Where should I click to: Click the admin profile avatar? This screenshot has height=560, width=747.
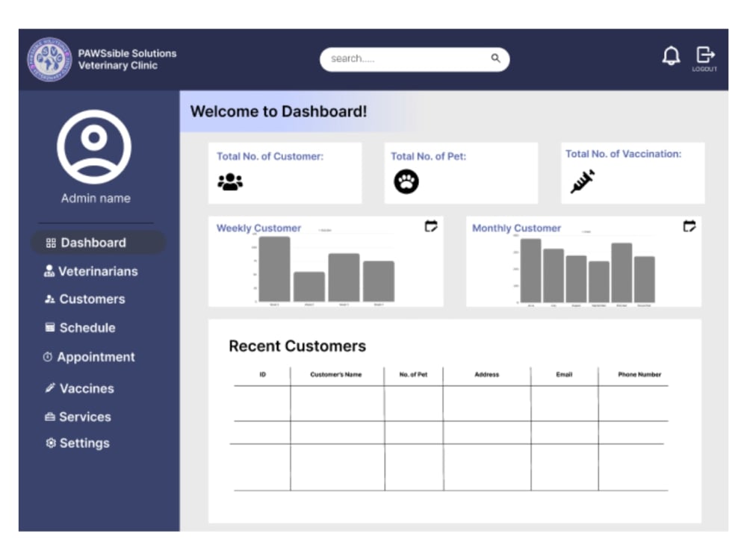94,146
